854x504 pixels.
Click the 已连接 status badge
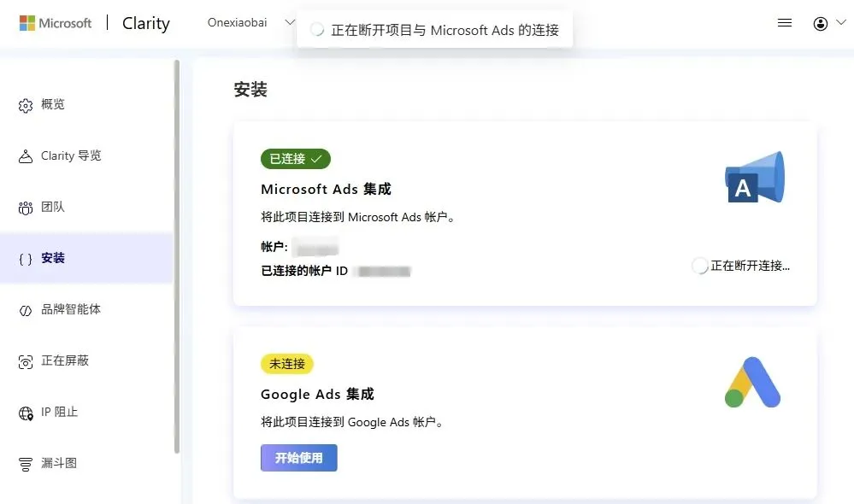coord(295,159)
